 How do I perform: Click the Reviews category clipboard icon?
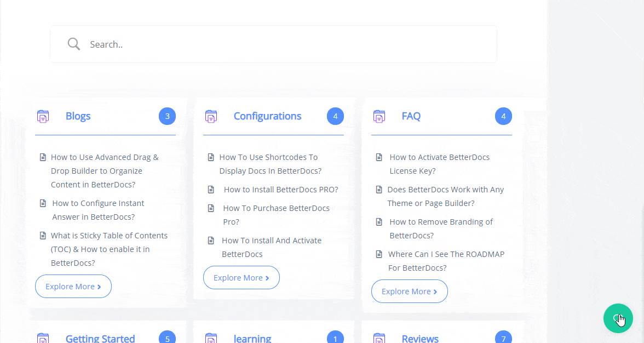(x=379, y=338)
